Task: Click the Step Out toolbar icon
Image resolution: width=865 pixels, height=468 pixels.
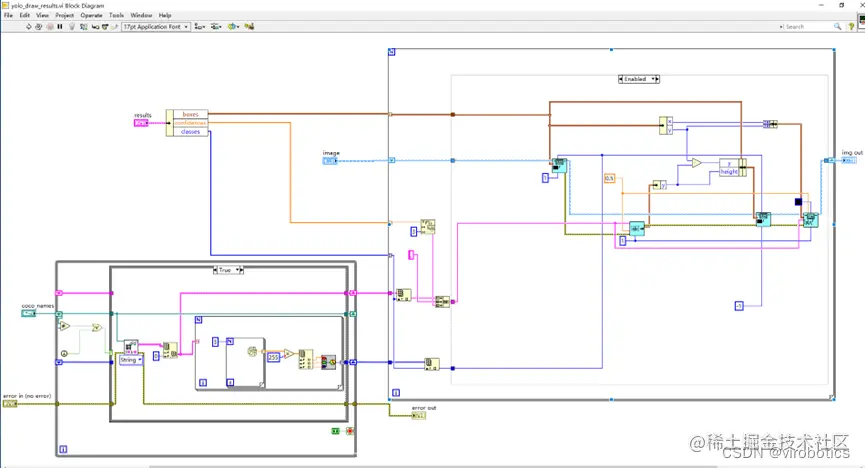Action: coord(114,26)
